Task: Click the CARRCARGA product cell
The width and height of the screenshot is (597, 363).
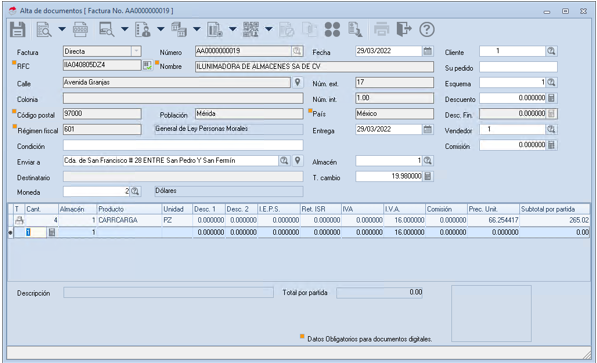Action: (129, 220)
